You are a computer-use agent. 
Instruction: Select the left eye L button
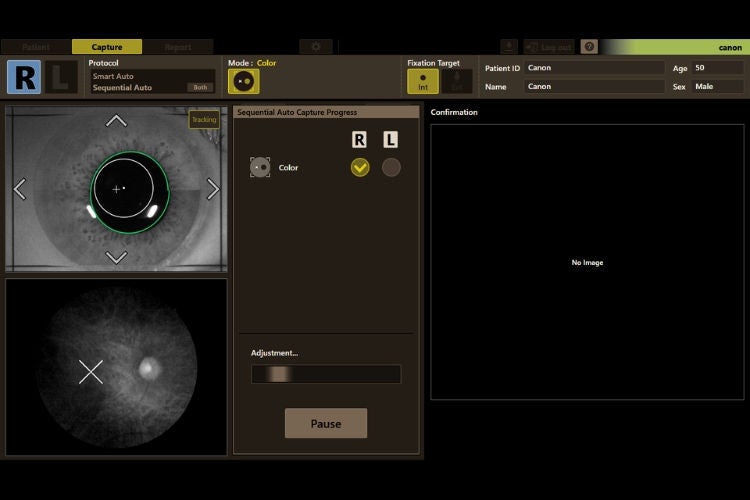click(61, 77)
